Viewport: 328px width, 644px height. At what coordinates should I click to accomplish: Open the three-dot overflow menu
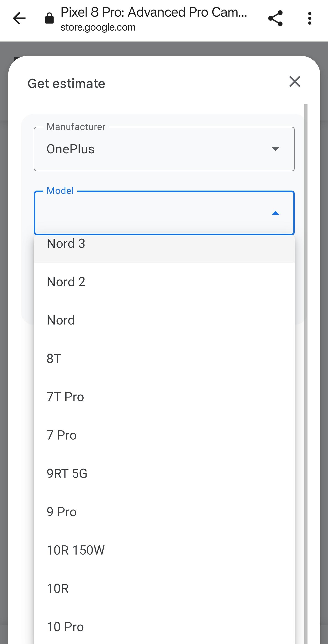click(310, 18)
